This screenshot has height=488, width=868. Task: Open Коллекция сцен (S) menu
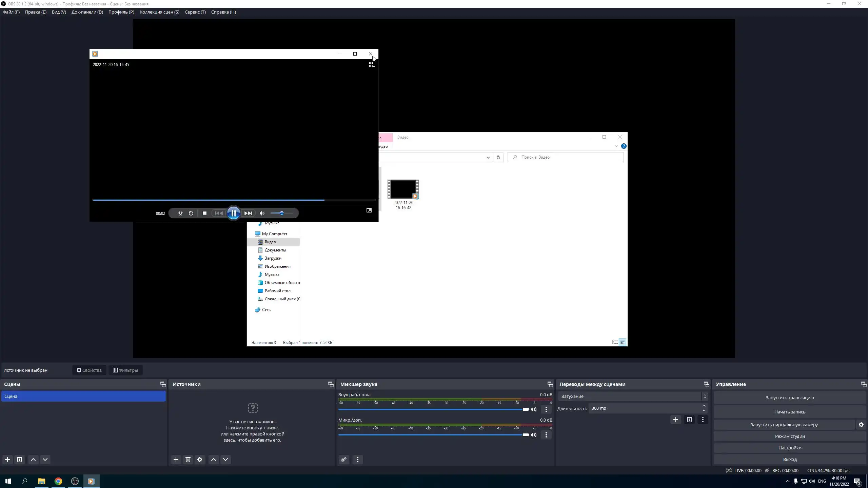coord(159,12)
